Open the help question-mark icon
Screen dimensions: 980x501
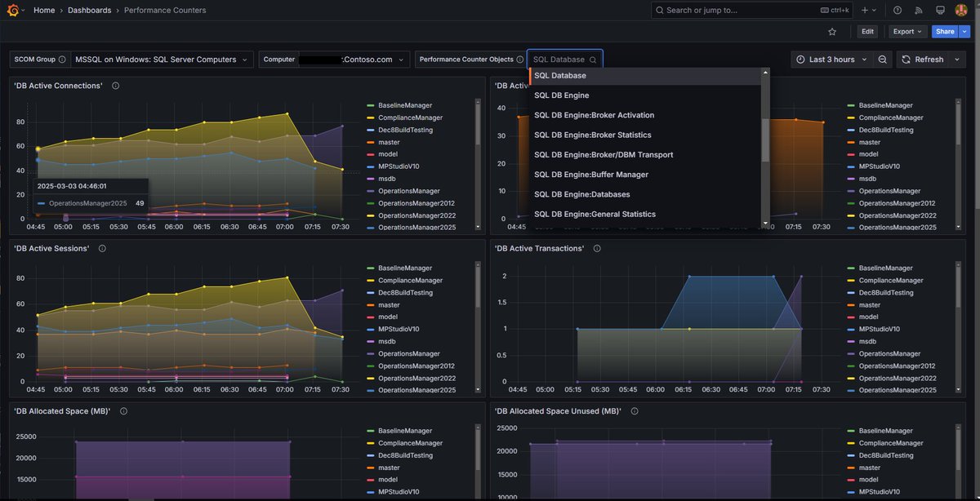tap(898, 11)
